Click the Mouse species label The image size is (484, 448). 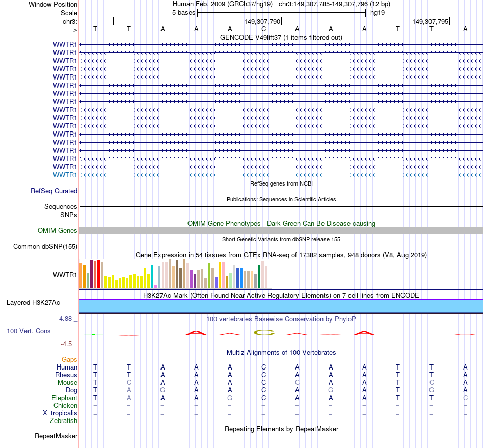[x=67, y=383]
